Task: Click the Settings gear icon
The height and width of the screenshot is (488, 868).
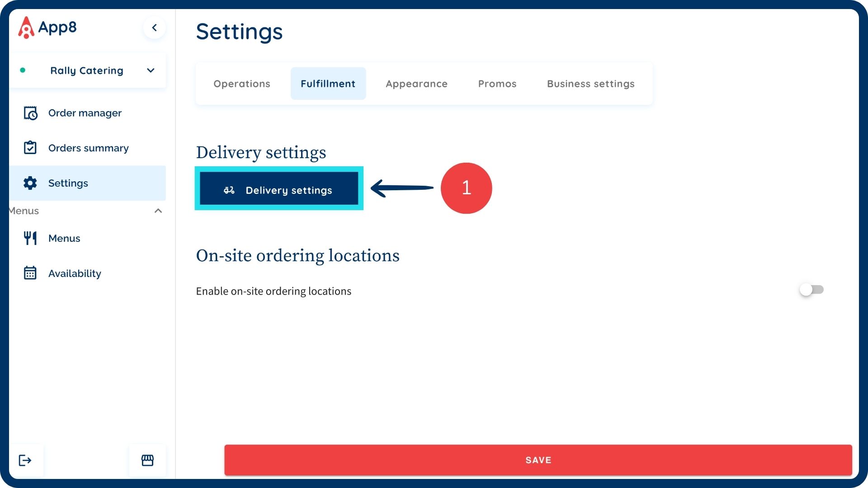Action: point(30,183)
